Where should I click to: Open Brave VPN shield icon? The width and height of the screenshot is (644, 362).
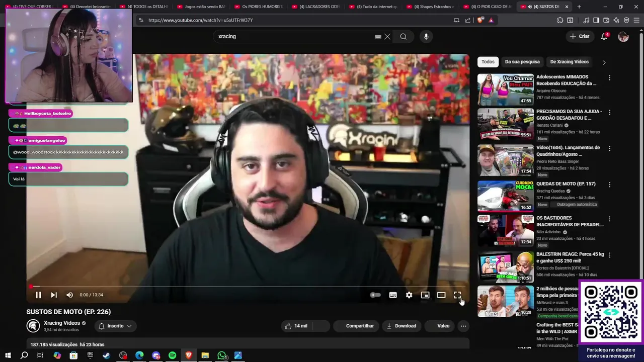point(626,20)
